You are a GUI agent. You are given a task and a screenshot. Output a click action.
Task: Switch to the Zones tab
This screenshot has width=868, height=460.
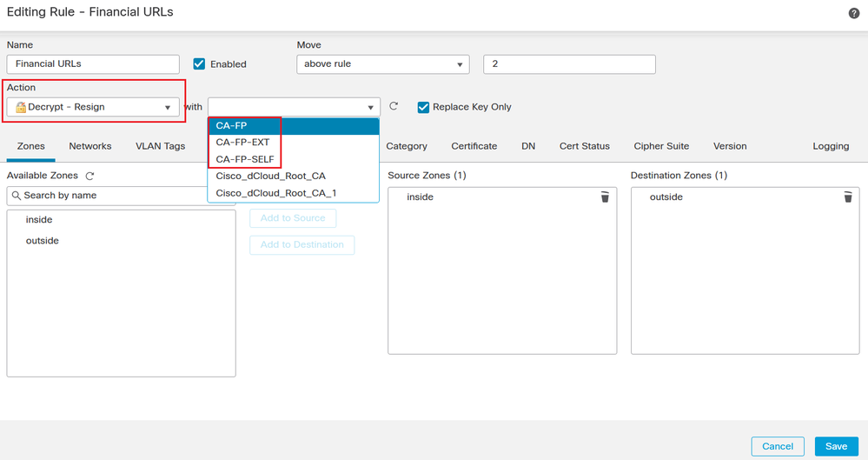pyautogui.click(x=31, y=146)
